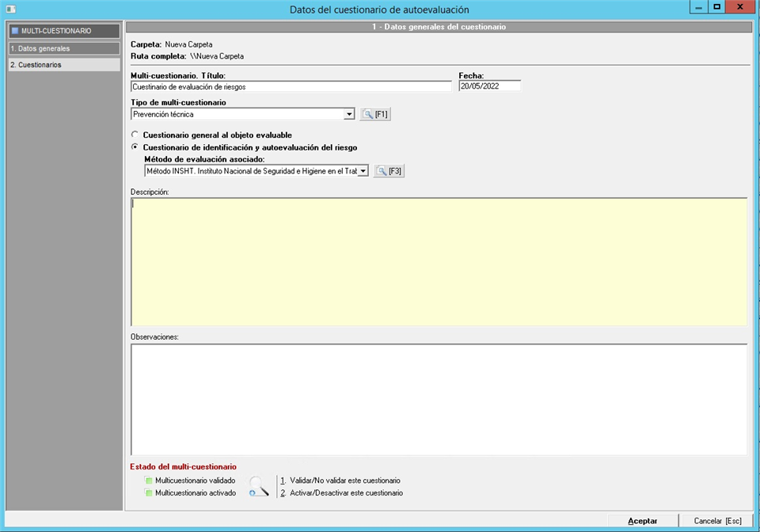Select Cuestionario general al objeto evaluable
Viewport: 760px width, 532px height.
[x=135, y=135]
